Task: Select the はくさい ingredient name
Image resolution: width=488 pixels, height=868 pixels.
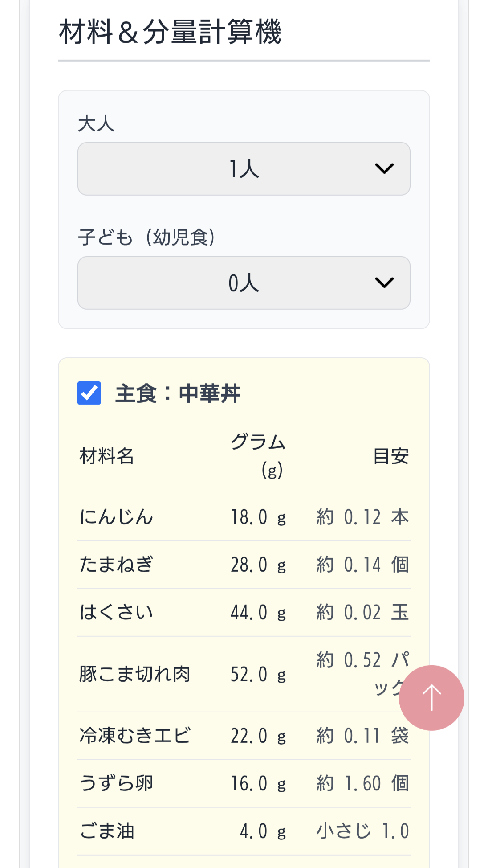Action: point(117,613)
